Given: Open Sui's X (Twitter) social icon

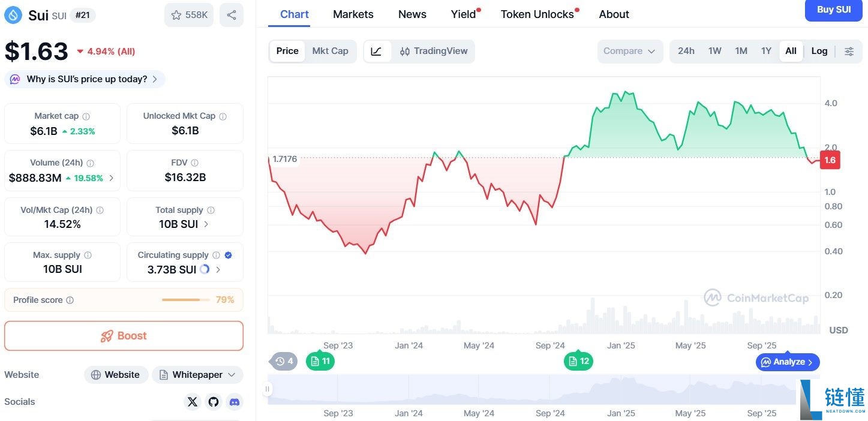Looking at the screenshot, I should (193, 402).
